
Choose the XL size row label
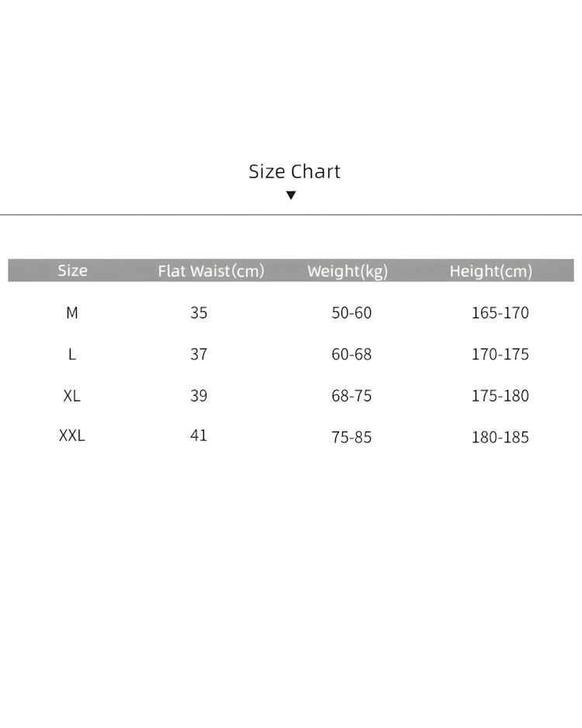coord(72,396)
